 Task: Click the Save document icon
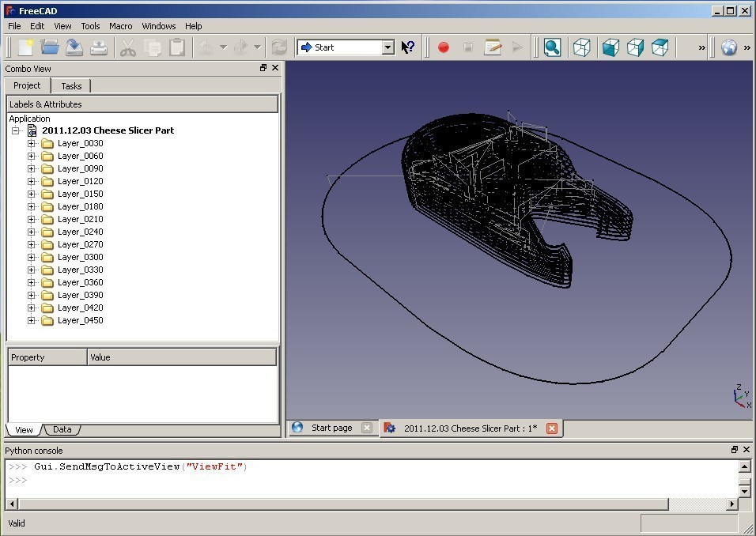(72, 47)
